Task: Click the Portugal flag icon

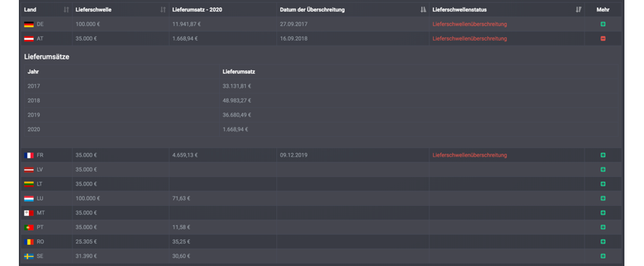Action: click(29, 228)
